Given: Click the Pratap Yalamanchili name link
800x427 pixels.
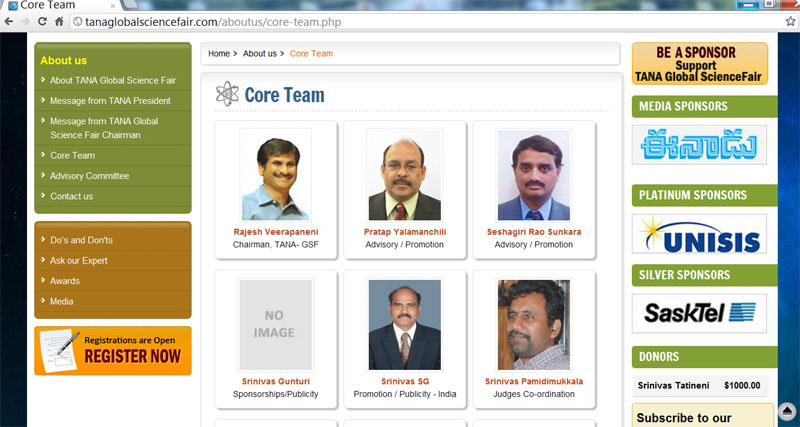Looking at the screenshot, I should tap(404, 232).
